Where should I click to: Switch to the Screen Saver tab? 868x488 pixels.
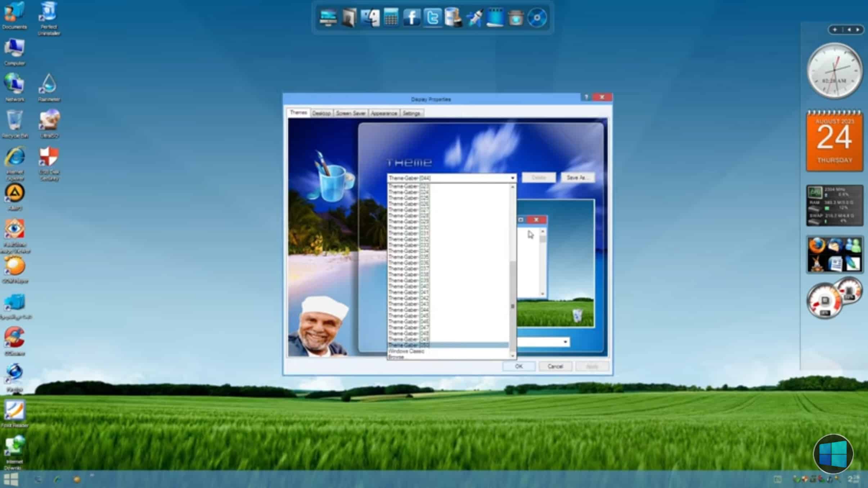(351, 113)
